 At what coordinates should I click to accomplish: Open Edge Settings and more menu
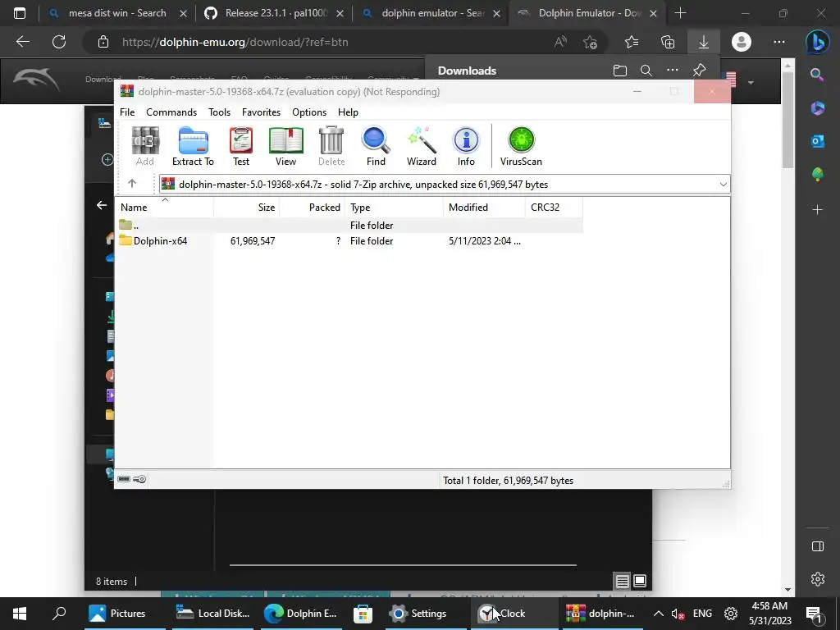point(779,42)
